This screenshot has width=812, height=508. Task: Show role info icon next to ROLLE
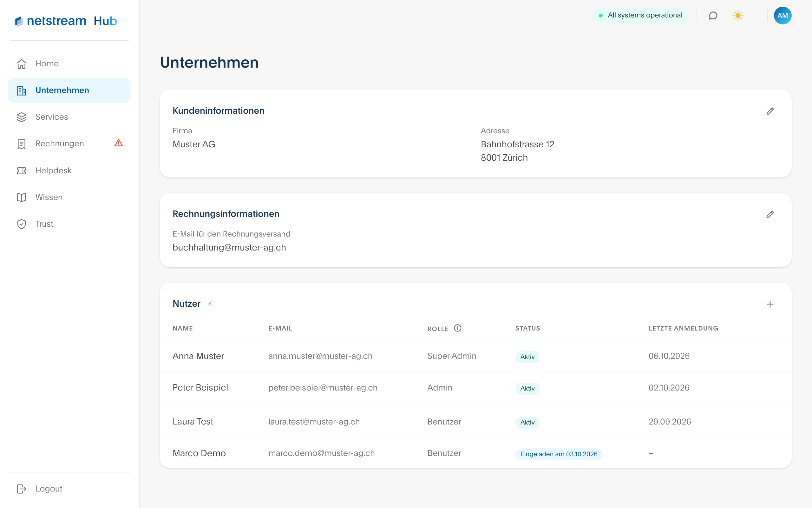[458, 328]
